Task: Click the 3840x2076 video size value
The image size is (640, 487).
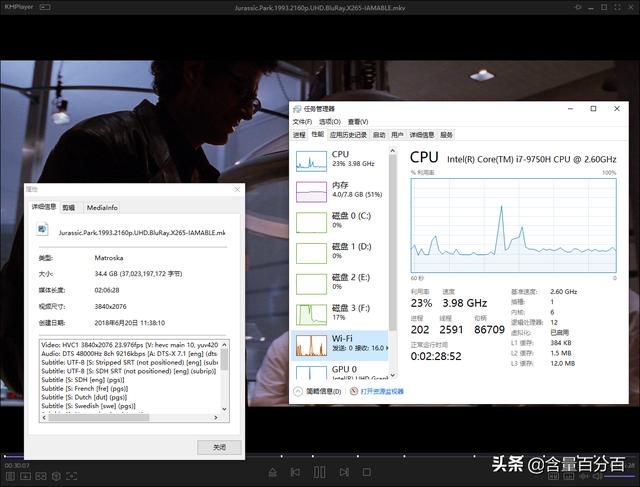Action: click(x=111, y=307)
